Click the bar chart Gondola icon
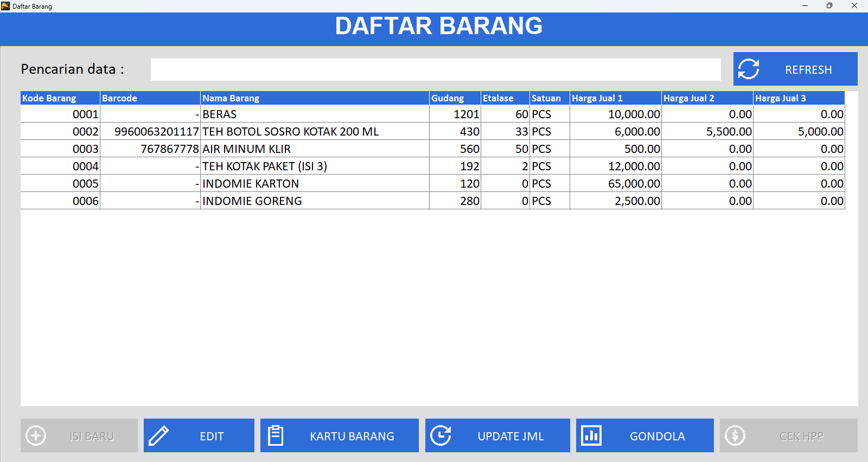Screen dimensions: 868x462 coord(591,435)
